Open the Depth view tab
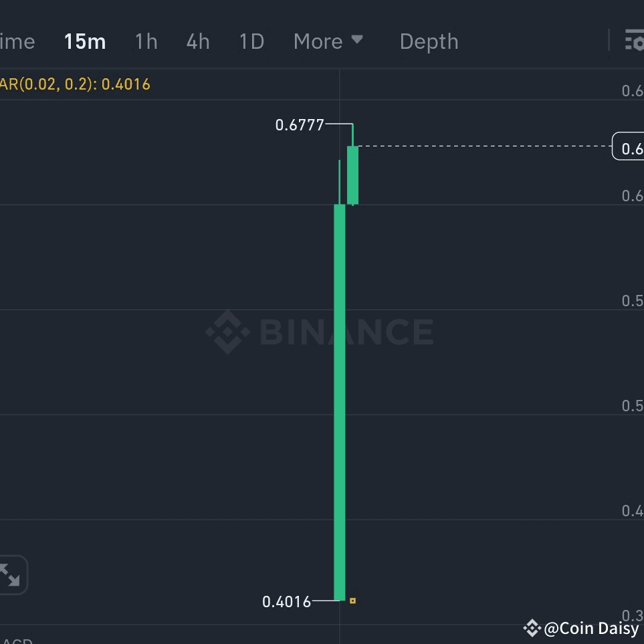The height and width of the screenshot is (644, 644). (x=429, y=41)
